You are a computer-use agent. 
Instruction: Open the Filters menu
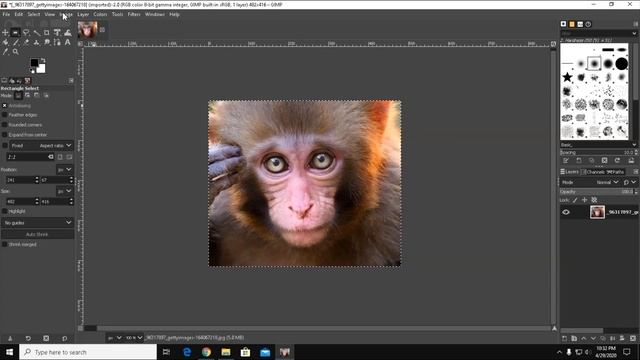coord(134,14)
